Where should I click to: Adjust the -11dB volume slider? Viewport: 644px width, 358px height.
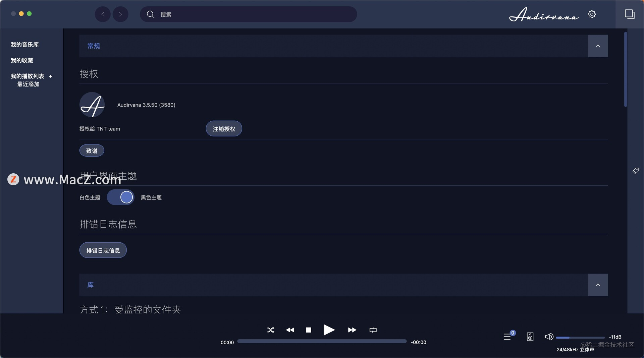[x=580, y=337]
